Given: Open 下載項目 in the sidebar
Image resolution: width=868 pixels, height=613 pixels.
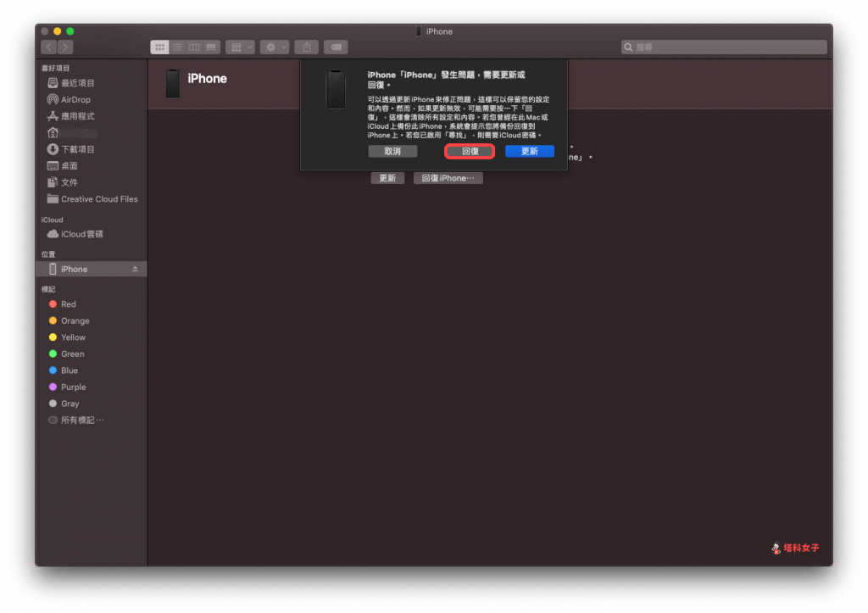Looking at the screenshot, I should pyautogui.click(x=92, y=149).
